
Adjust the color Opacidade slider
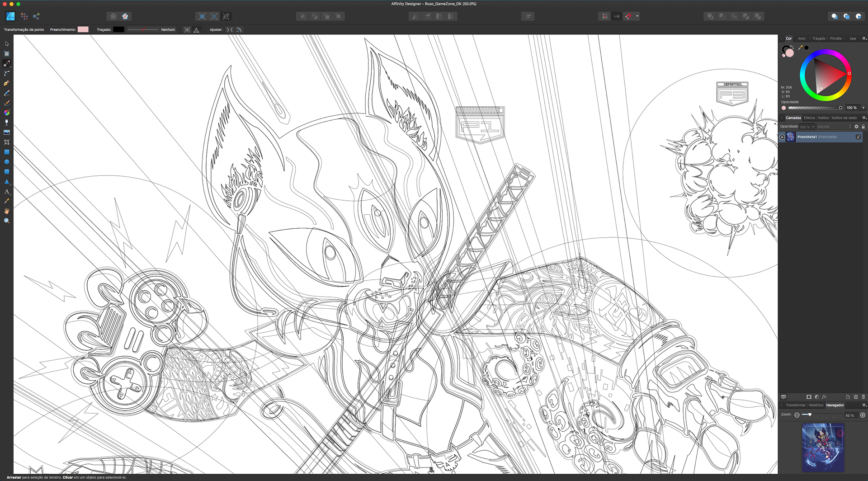tap(815, 108)
